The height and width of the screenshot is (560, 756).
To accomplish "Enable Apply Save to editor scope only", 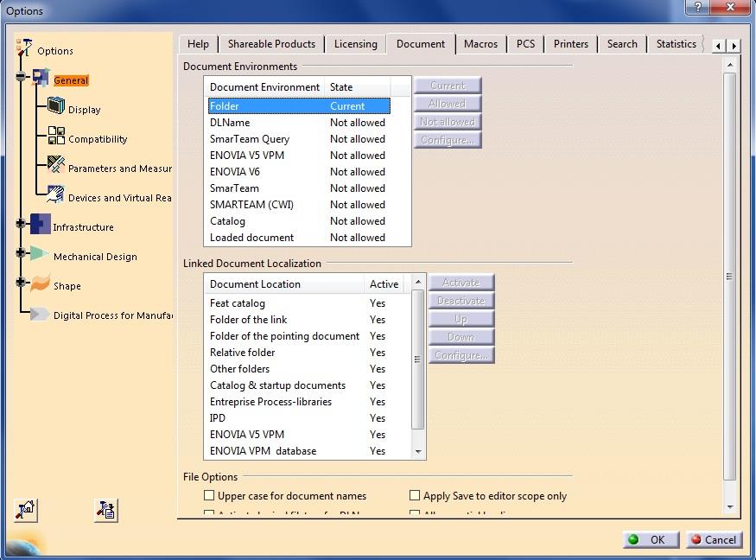I will tap(414, 495).
